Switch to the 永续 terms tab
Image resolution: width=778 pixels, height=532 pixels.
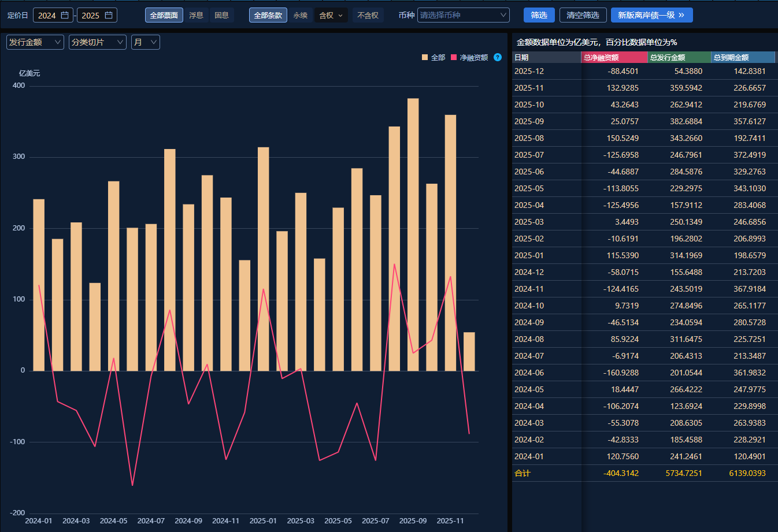coord(301,16)
